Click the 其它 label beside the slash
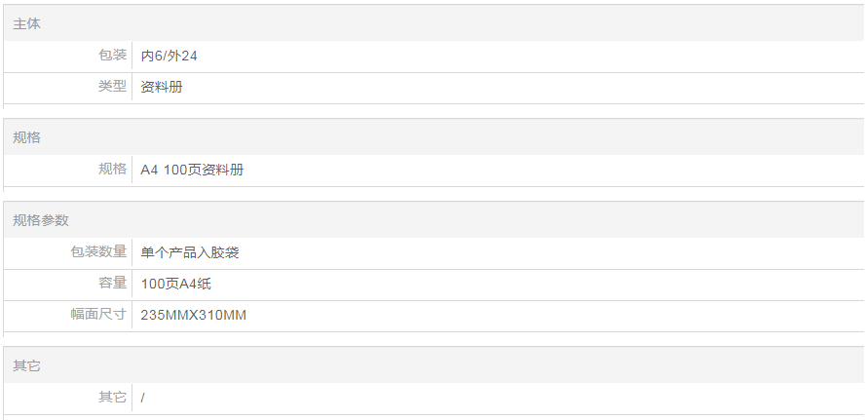The width and height of the screenshot is (868, 420). pos(112,398)
